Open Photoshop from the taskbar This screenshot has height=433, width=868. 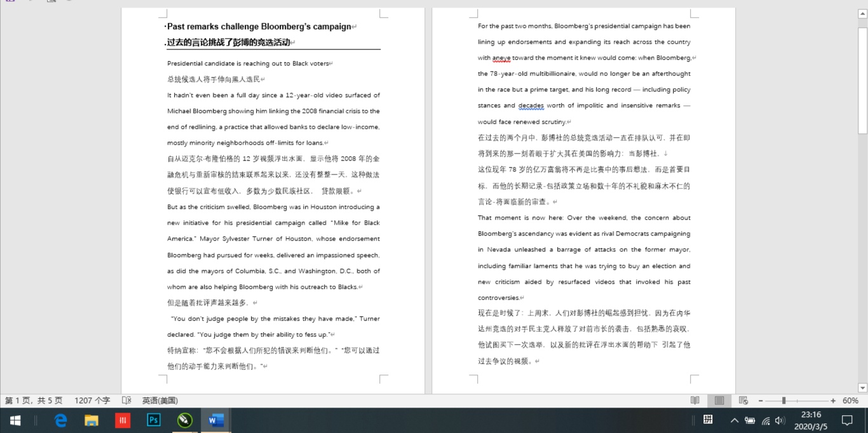click(154, 420)
